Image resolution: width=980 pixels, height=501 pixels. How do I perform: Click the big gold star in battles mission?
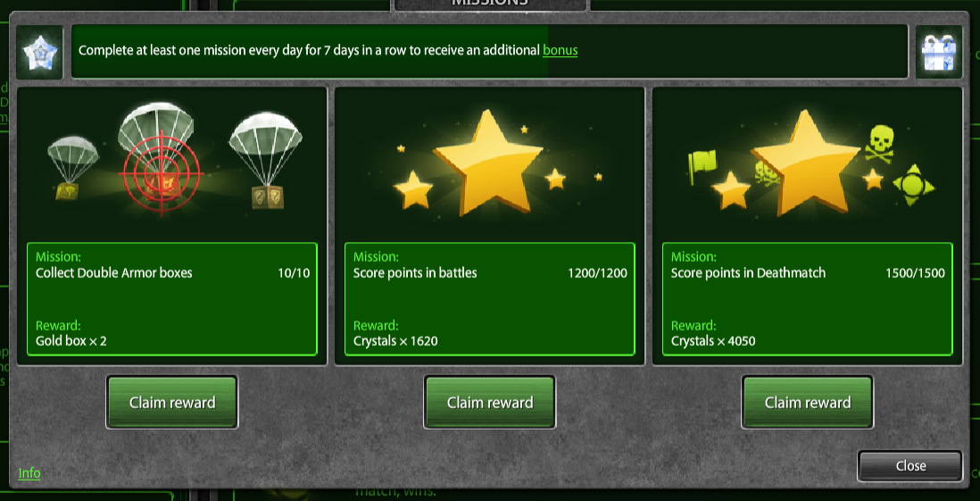click(x=488, y=163)
